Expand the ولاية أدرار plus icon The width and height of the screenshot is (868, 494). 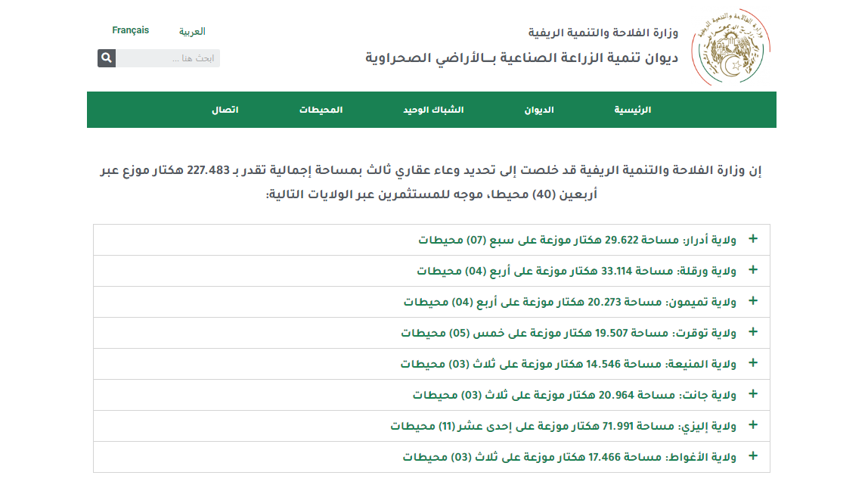[x=752, y=239]
